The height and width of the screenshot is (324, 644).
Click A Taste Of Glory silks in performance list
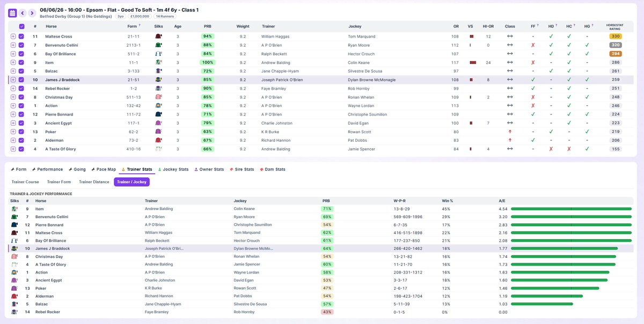[x=14, y=264]
